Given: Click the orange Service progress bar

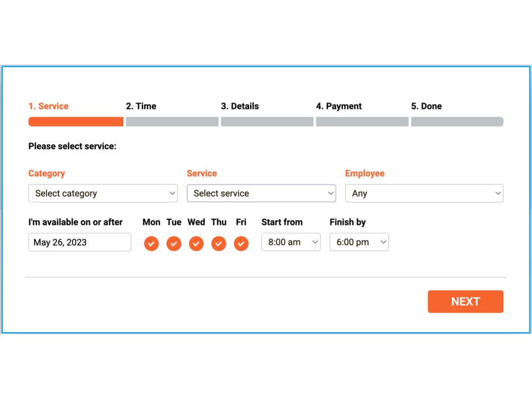Looking at the screenshot, I should [75, 121].
